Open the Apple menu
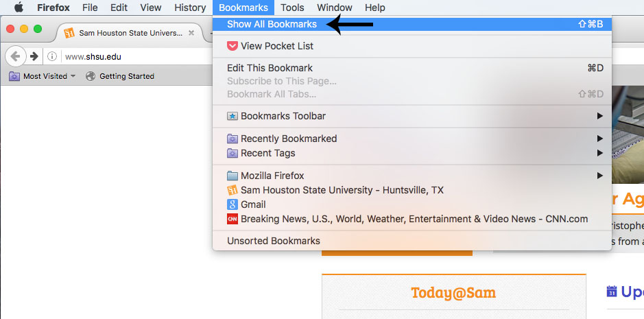644x319 pixels. 19,7
